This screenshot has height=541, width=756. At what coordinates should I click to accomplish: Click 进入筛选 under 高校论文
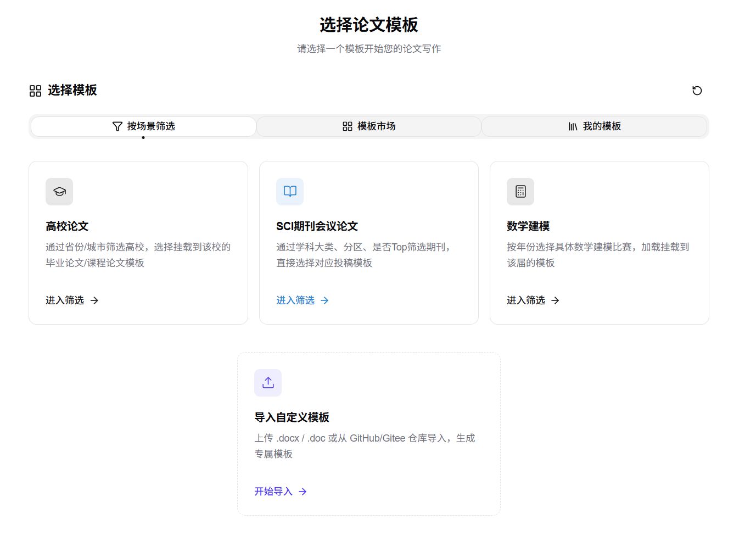pos(65,300)
